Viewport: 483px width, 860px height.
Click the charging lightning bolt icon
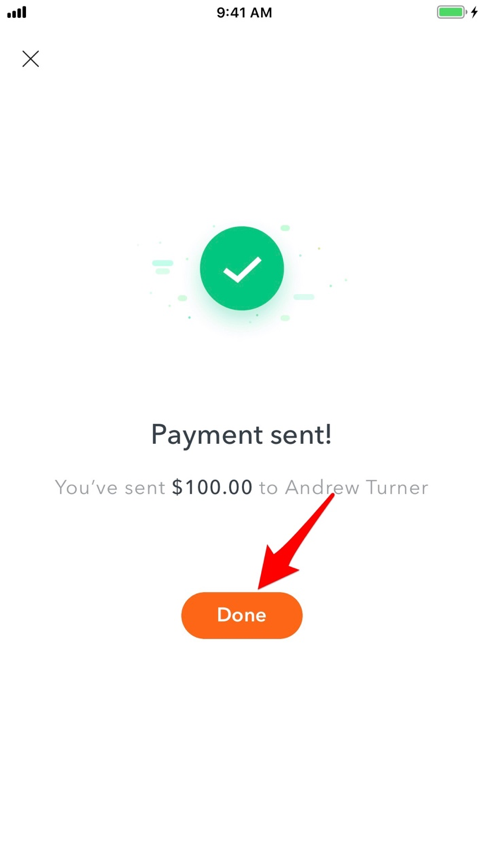pyautogui.click(x=474, y=12)
